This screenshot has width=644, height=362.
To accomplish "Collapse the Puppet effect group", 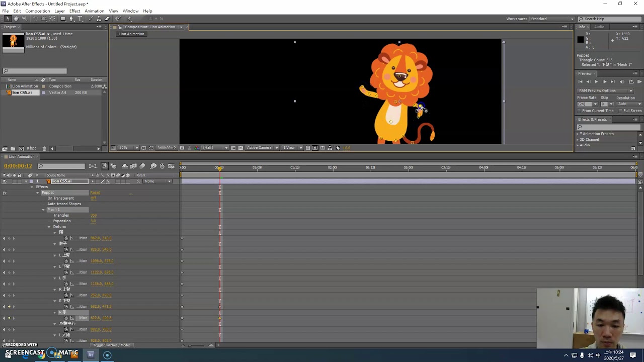I will click(x=38, y=193).
